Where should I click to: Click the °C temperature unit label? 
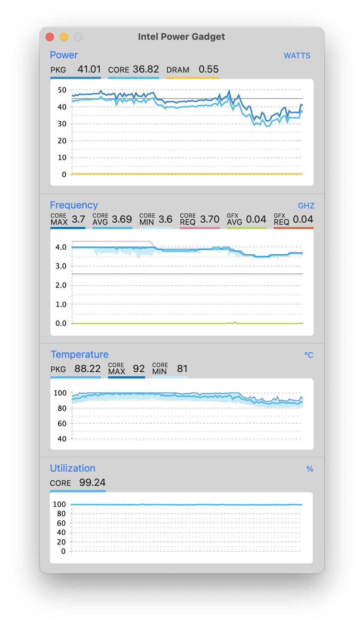coord(309,355)
